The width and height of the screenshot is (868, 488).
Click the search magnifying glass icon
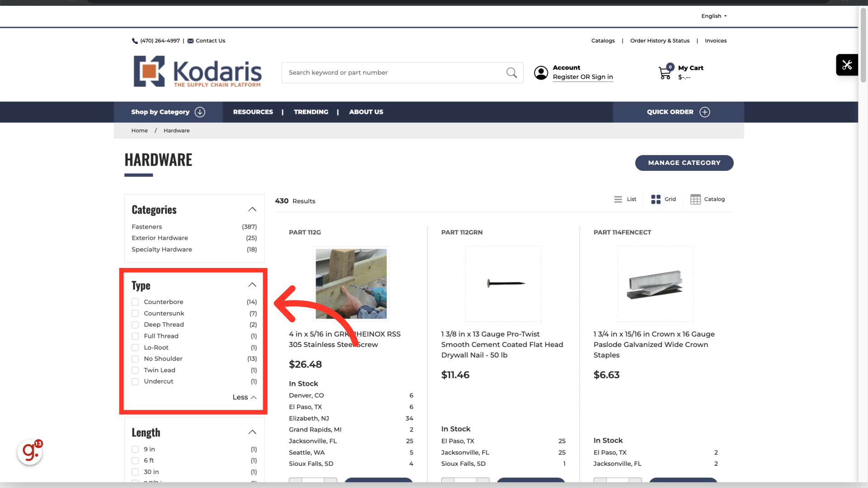point(511,73)
